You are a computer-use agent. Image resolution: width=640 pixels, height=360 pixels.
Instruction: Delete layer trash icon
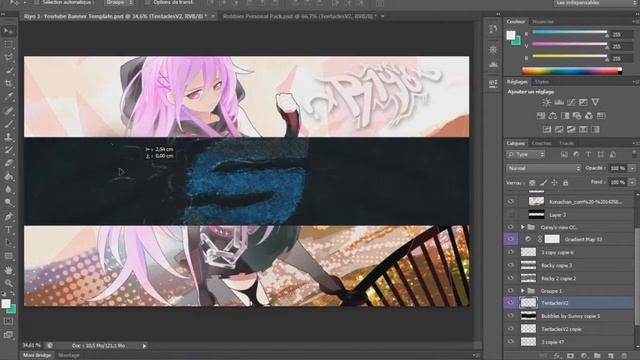tap(624, 356)
